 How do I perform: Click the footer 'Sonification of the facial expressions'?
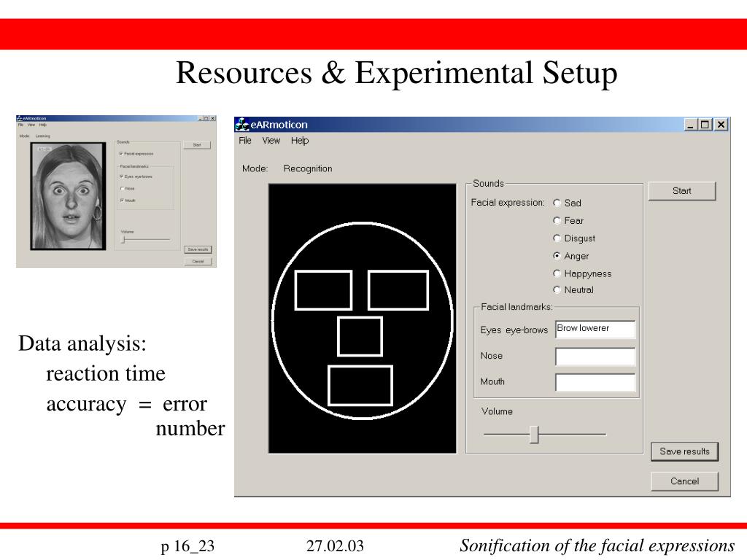tap(597, 545)
